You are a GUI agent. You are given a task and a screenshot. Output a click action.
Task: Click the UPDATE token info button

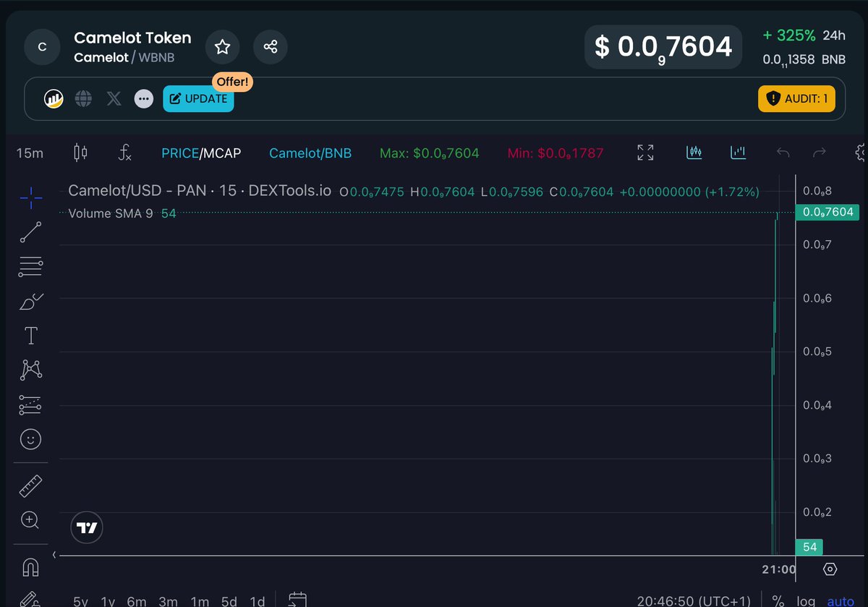198,98
